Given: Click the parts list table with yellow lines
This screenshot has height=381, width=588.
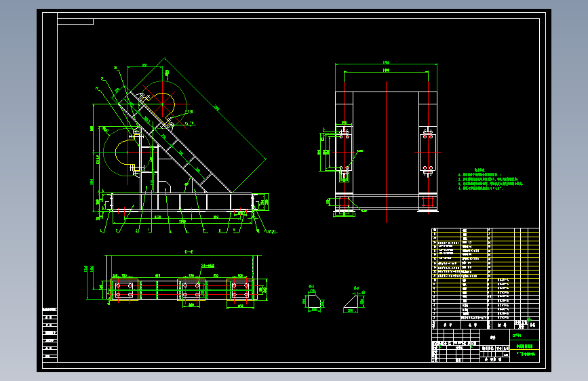Looking at the screenshot, I should [x=486, y=274].
